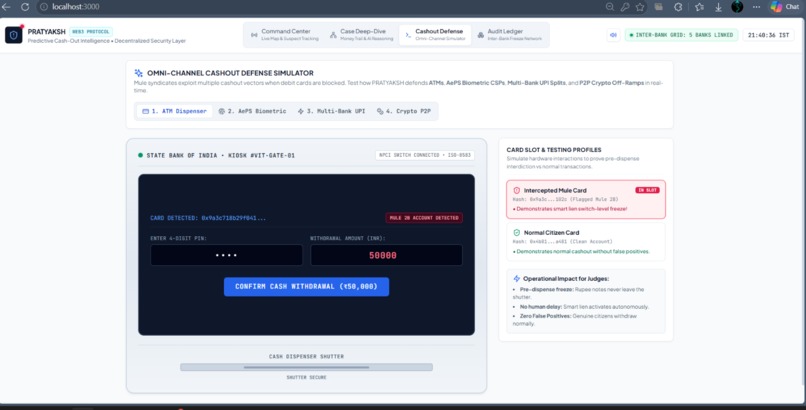Click the Audit Ledger blocks icon
Screen dimensions: 806x410
481,35
